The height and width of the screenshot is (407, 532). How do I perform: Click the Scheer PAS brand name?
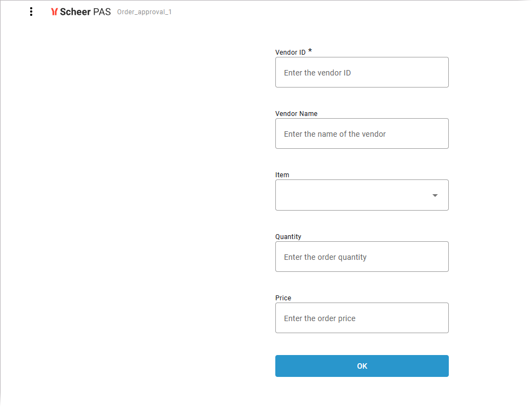click(85, 11)
